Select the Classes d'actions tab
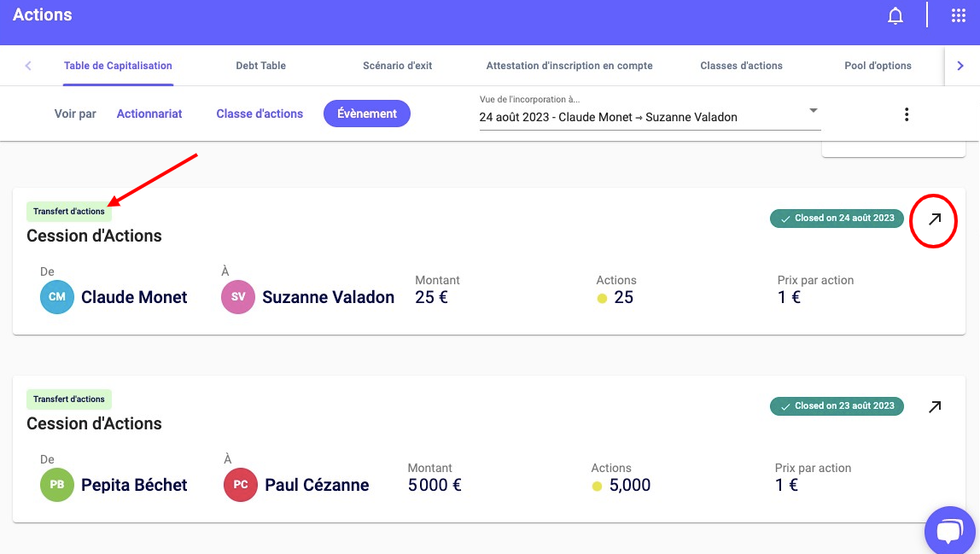The image size is (980, 554). (741, 66)
